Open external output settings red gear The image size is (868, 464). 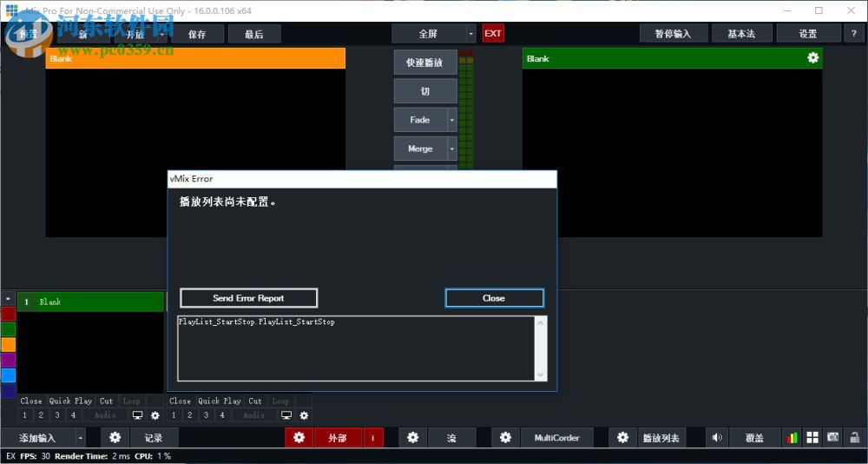pos(299,437)
